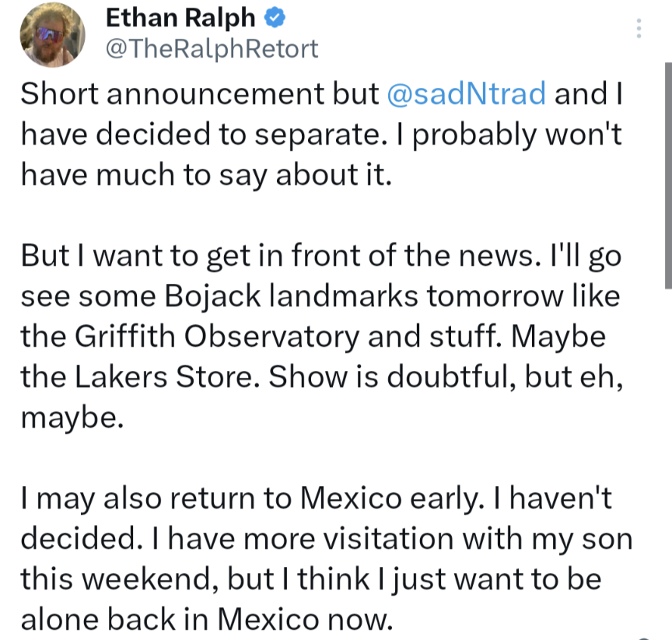Click the lone word 'maybe.' ending paragraph two
The height and width of the screenshot is (640, 672).
point(72,418)
